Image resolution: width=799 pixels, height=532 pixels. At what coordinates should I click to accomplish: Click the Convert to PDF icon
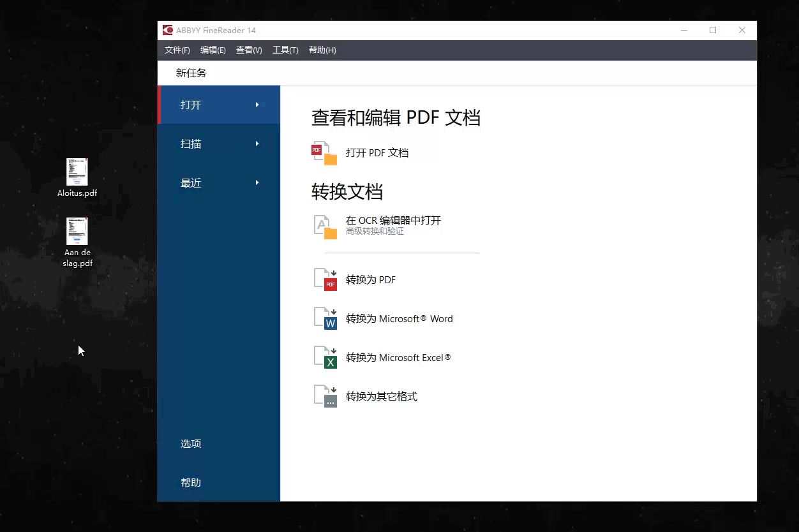(x=325, y=279)
